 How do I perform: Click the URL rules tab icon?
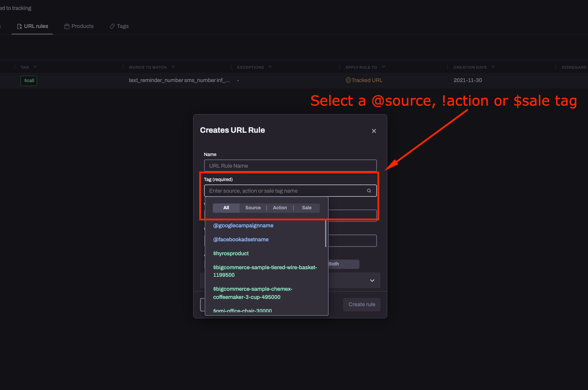click(x=19, y=26)
